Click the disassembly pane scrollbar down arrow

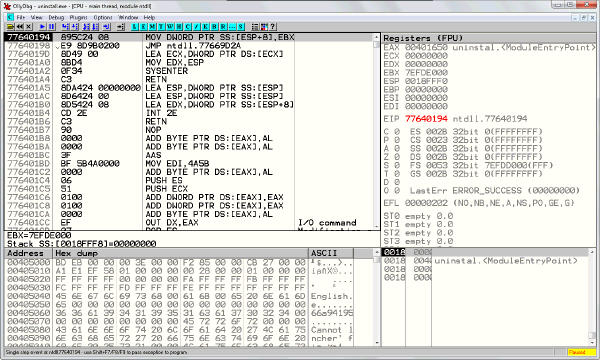click(x=377, y=227)
